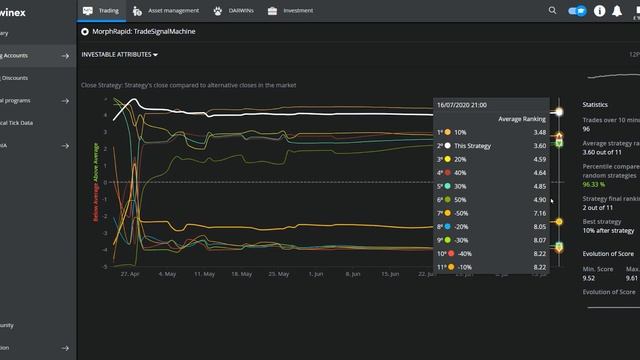Select the MorphRapid: TradeSignalMachine radio button
This screenshot has height=360, width=640.
[85, 31]
